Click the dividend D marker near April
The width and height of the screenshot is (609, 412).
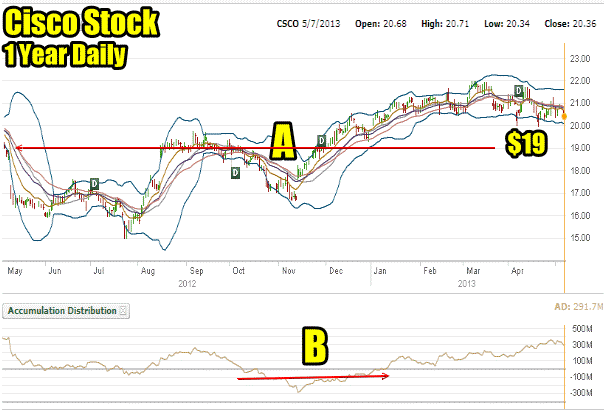pos(519,91)
